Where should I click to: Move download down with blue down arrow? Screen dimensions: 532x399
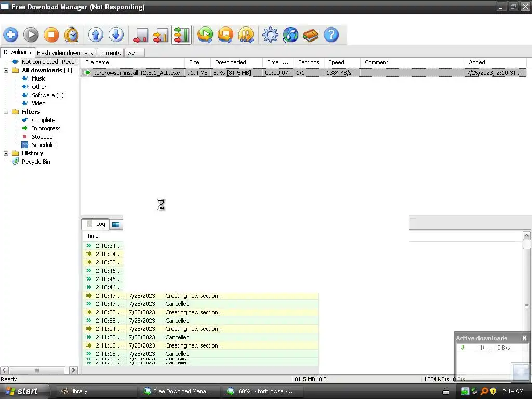click(116, 35)
